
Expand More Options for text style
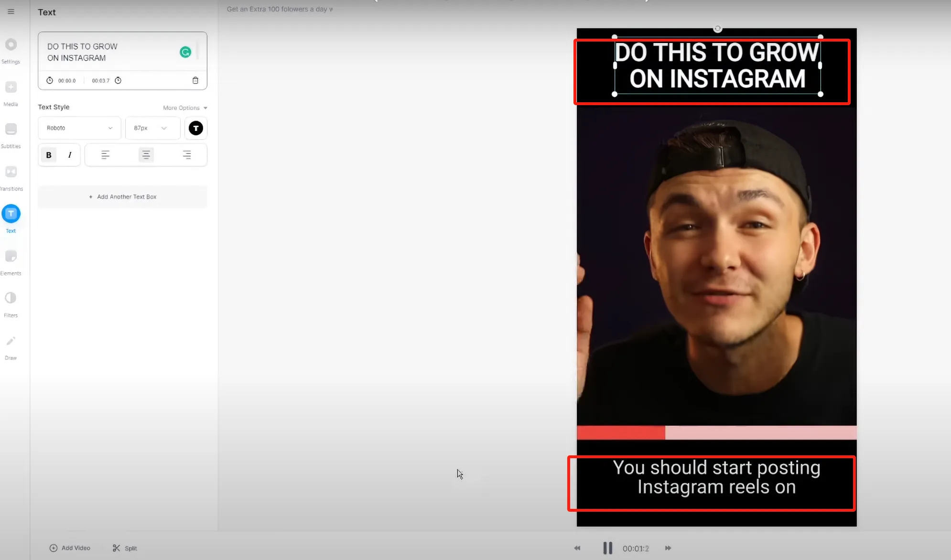pos(185,108)
